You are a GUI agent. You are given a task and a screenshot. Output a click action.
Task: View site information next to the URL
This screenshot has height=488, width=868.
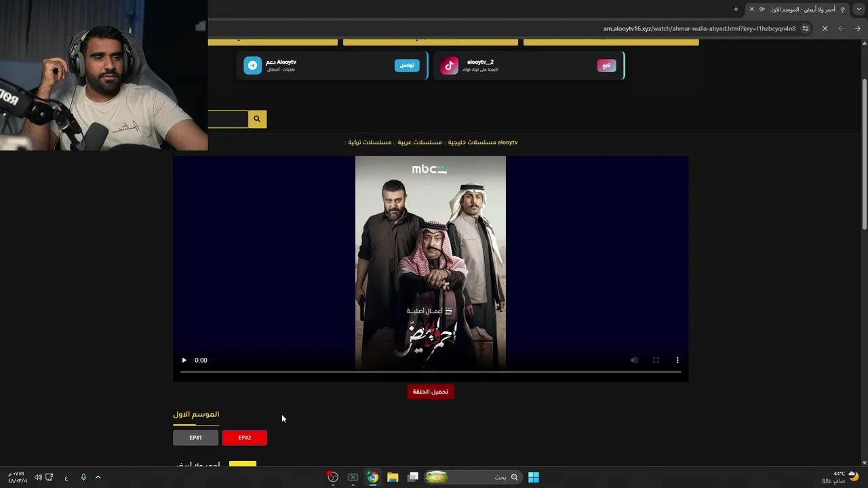click(806, 28)
